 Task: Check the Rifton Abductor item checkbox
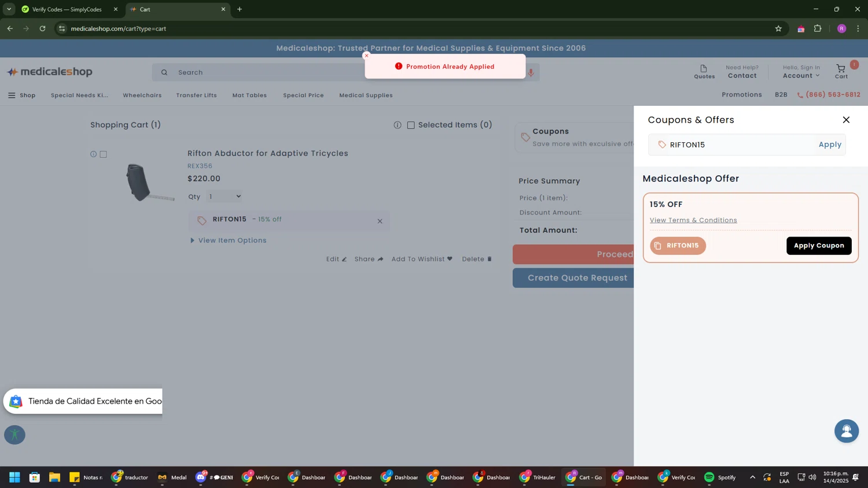103,154
